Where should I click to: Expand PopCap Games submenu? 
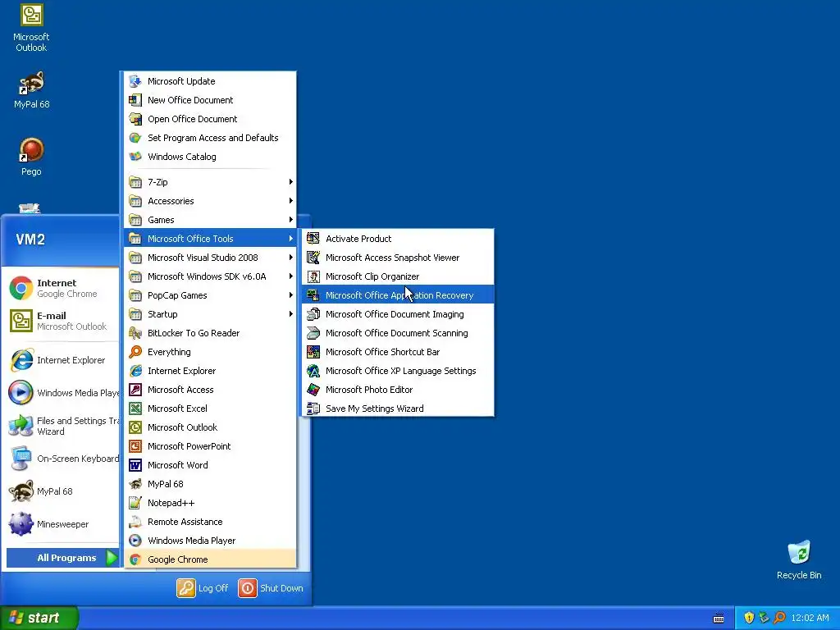pos(210,295)
